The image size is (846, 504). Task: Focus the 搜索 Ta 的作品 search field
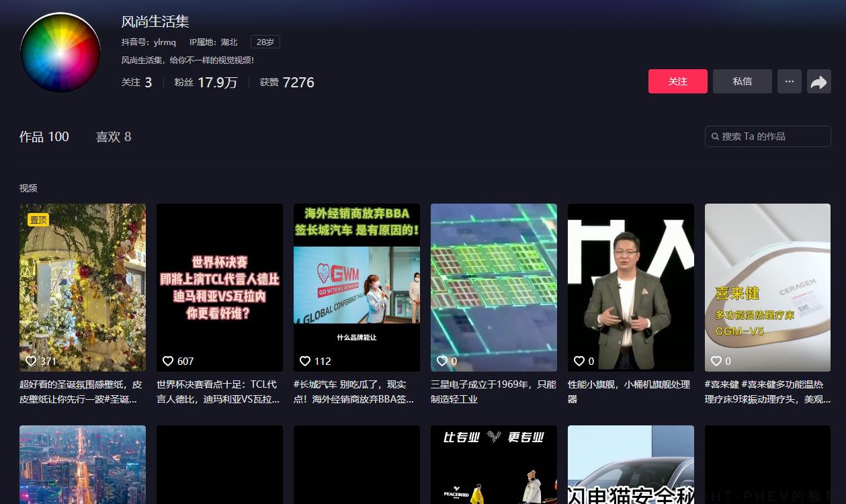768,136
